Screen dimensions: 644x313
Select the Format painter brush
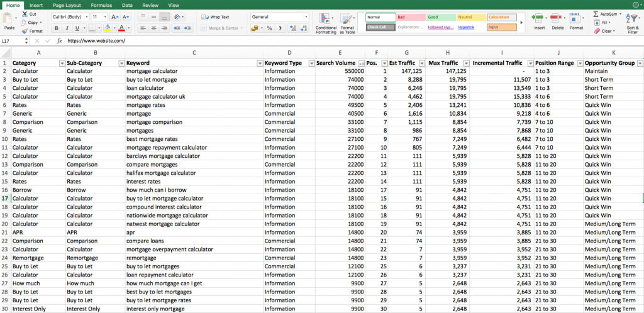pos(25,31)
